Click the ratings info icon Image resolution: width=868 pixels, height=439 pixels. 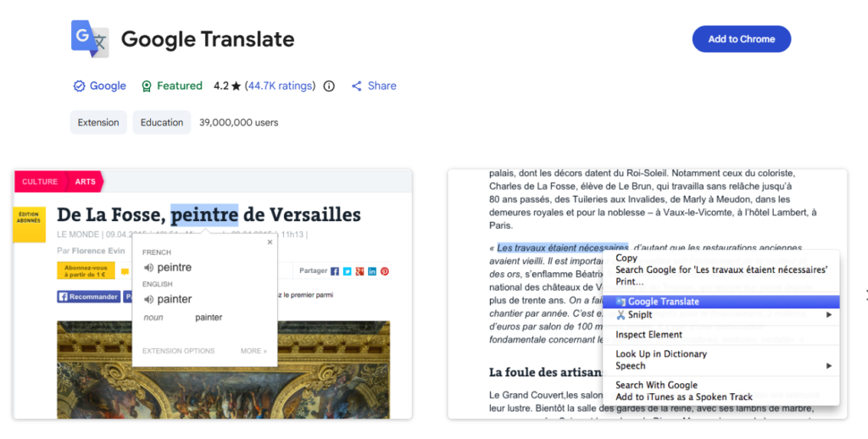coord(329,86)
